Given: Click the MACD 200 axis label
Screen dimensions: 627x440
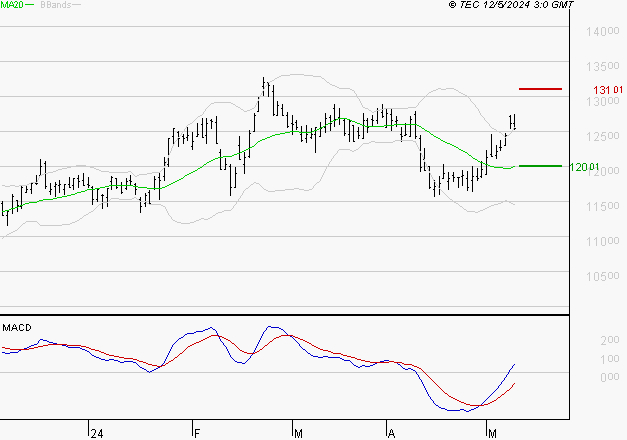Looking at the screenshot, I should point(610,340).
